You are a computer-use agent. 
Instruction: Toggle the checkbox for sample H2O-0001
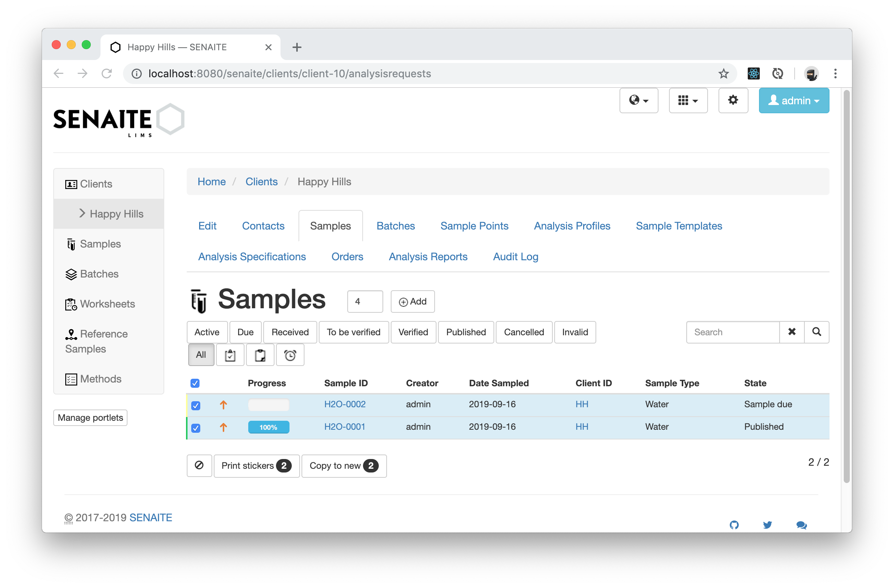[195, 427]
